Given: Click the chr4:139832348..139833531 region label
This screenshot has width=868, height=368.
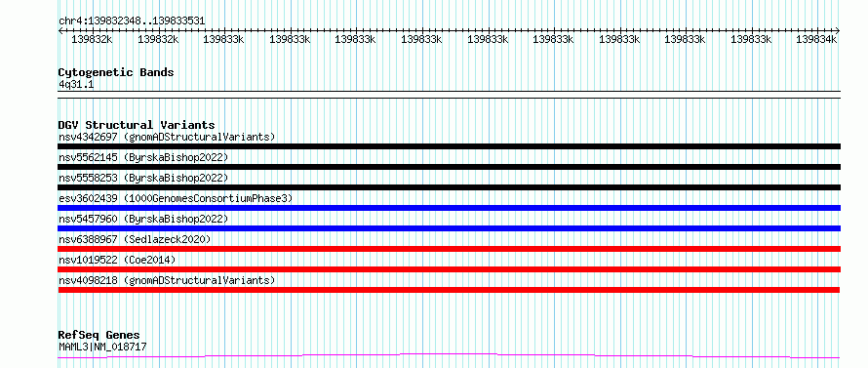Looking at the screenshot, I should [x=132, y=20].
